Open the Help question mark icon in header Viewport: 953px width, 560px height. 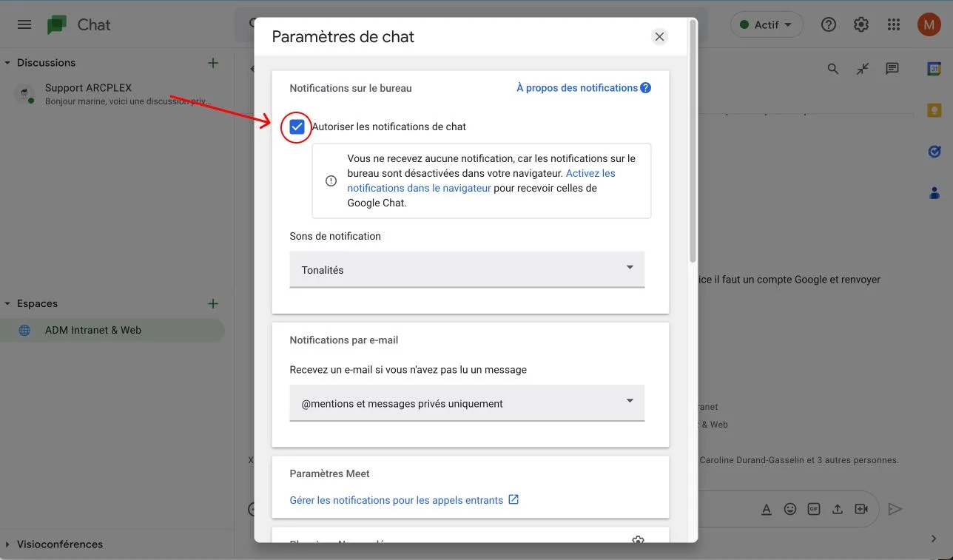pyautogui.click(x=829, y=24)
